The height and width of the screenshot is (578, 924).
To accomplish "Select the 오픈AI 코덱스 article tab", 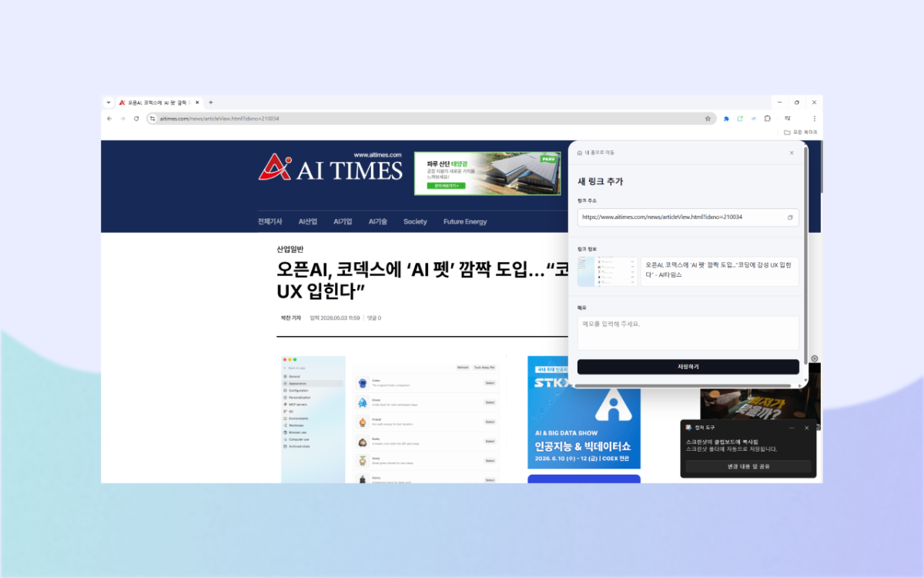I will [159, 102].
